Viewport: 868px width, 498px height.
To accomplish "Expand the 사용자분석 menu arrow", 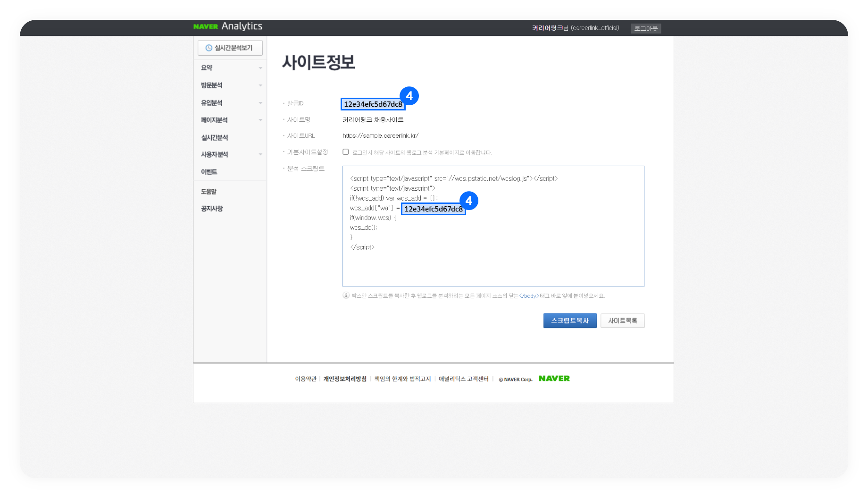I will click(x=260, y=154).
